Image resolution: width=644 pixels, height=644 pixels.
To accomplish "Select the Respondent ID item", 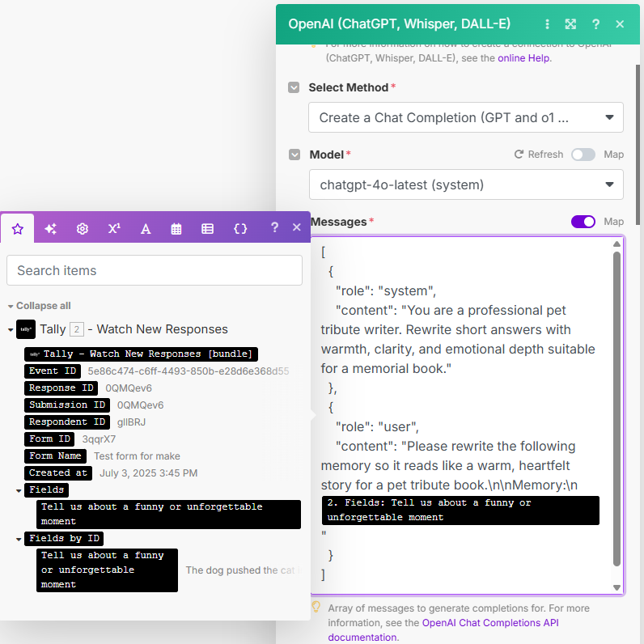I will (x=67, y=422).
